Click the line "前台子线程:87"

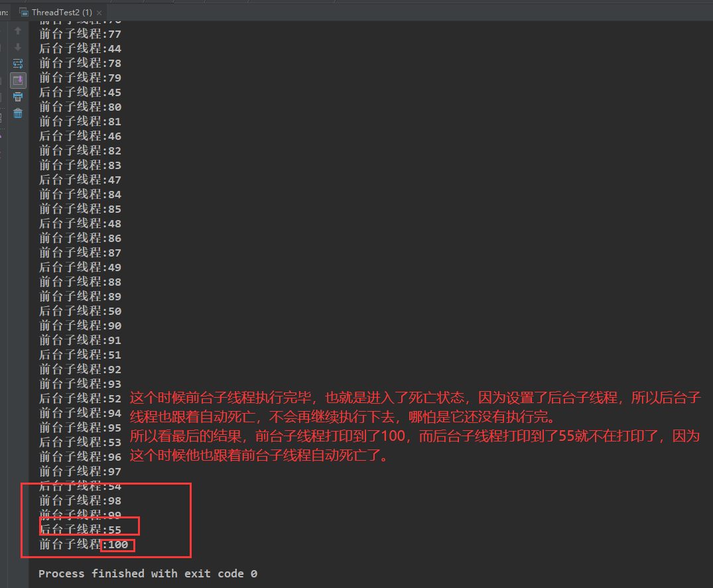coord(80,253)
